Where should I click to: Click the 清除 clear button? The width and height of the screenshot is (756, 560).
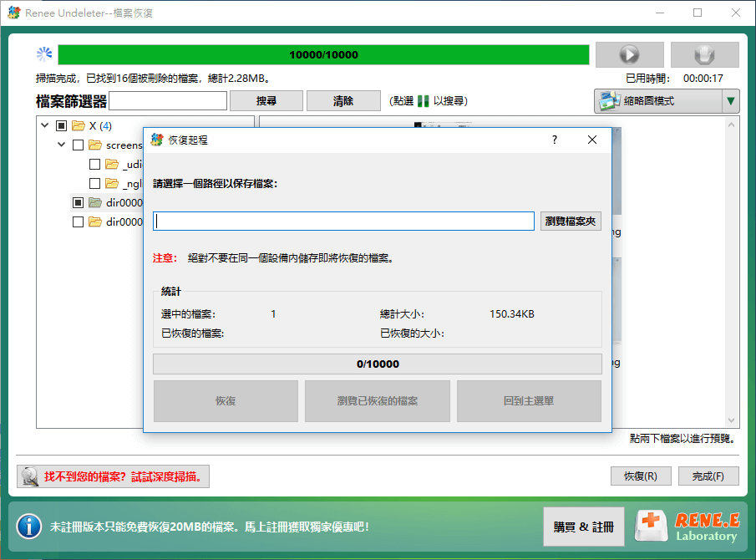pyautogui.click(x=343, y=101)
